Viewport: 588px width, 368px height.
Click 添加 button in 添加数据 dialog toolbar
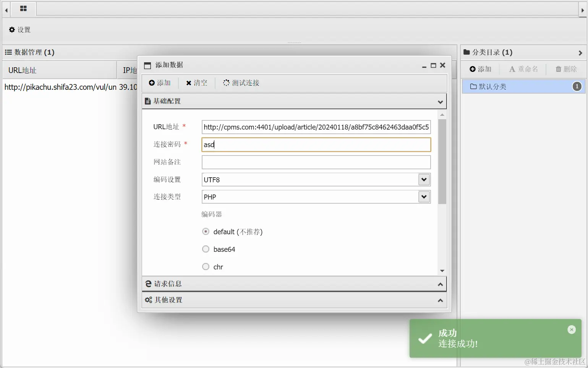160,83
